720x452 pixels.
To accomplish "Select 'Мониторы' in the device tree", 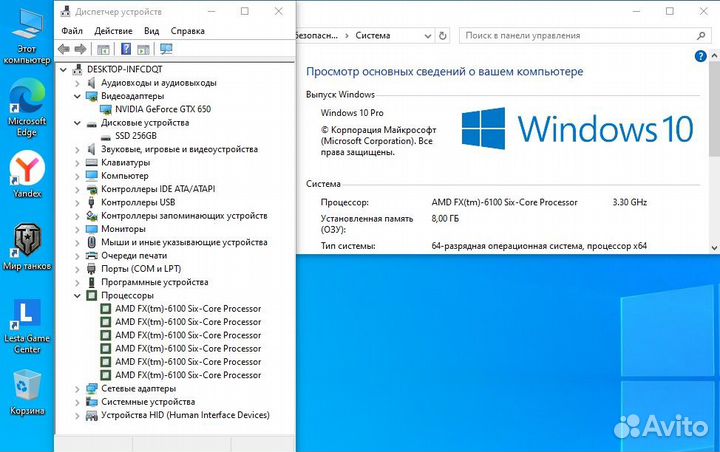I will [123, 229].
